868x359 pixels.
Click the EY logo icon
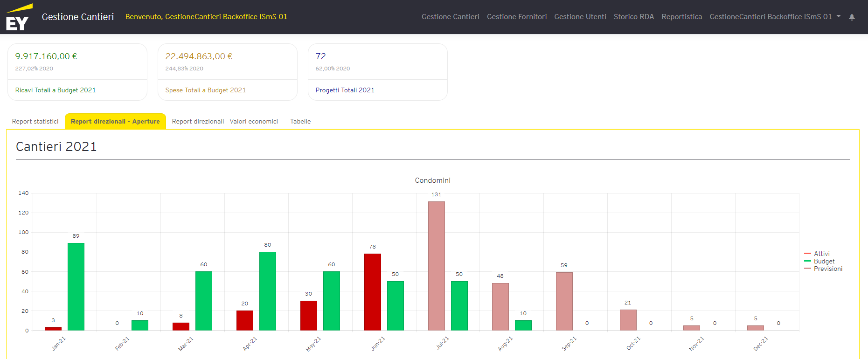pos(19,17)
